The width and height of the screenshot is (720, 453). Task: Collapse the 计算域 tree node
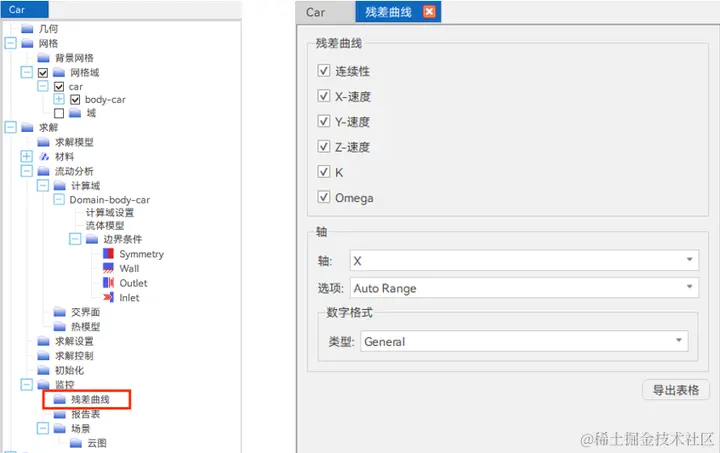[x=43, y=185]
